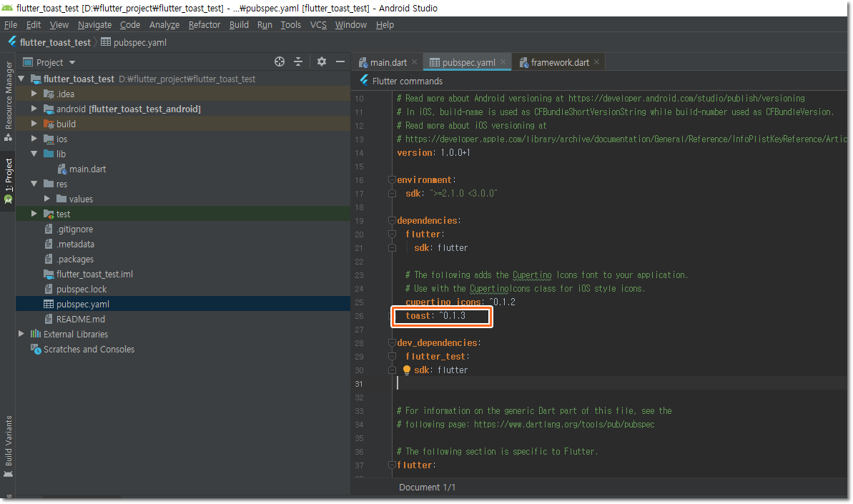
Task: Toggle the 1: Project tool window
Action: point(8,180)
